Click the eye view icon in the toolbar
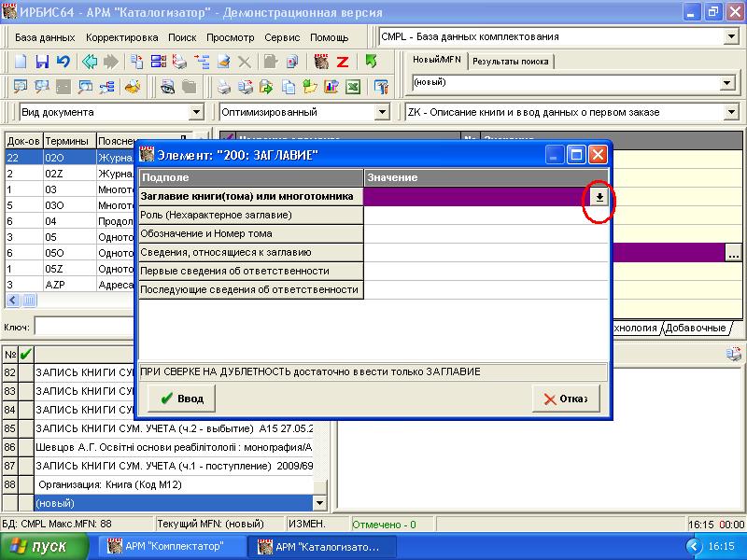Screen dimensions: 747x560 tap(167, 88)
